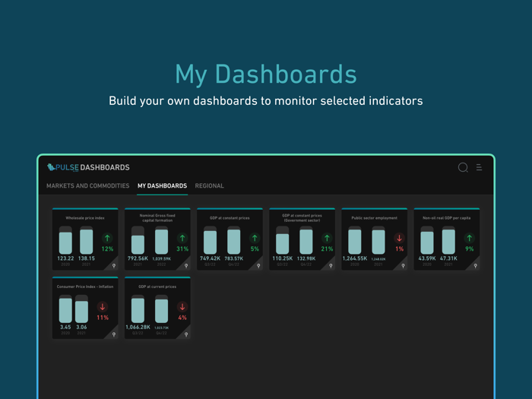Image resolution: width=532 pixels, height=399 pixels.
Task: Click pin icon on Consumer Price Index card
Action: tap(114, 334)
